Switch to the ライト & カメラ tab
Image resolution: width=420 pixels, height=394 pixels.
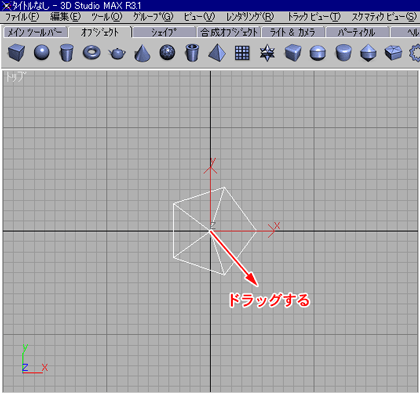tap(293, 32)
